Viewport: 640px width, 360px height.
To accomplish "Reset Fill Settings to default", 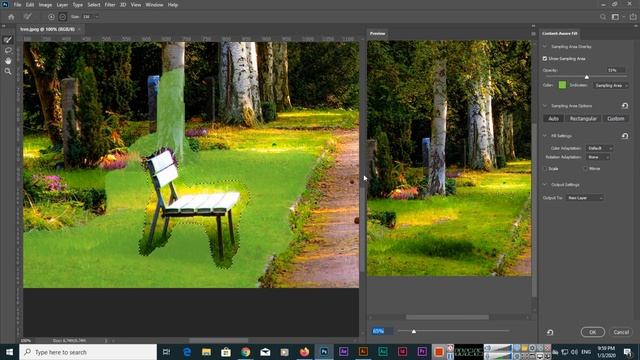I will tap(625, 136).
